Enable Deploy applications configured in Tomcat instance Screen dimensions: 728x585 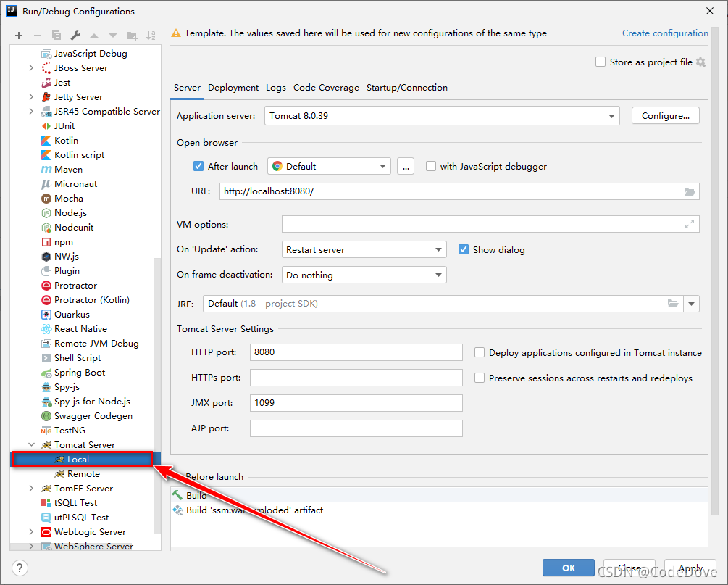pos(480,353)
